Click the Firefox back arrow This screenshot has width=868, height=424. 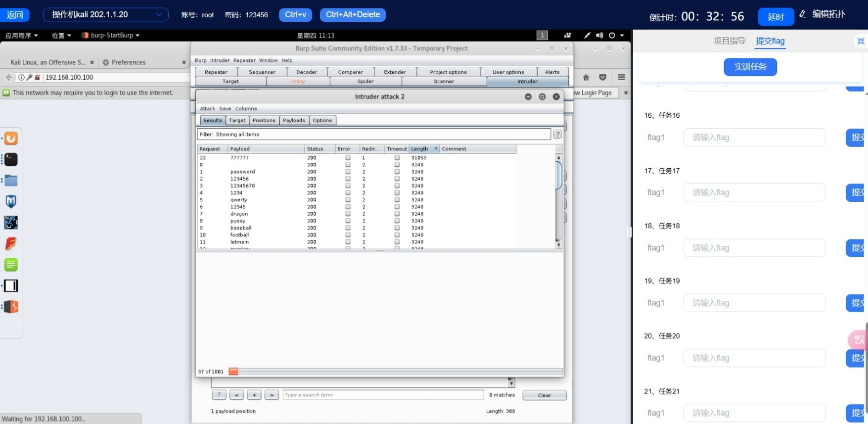8,77
